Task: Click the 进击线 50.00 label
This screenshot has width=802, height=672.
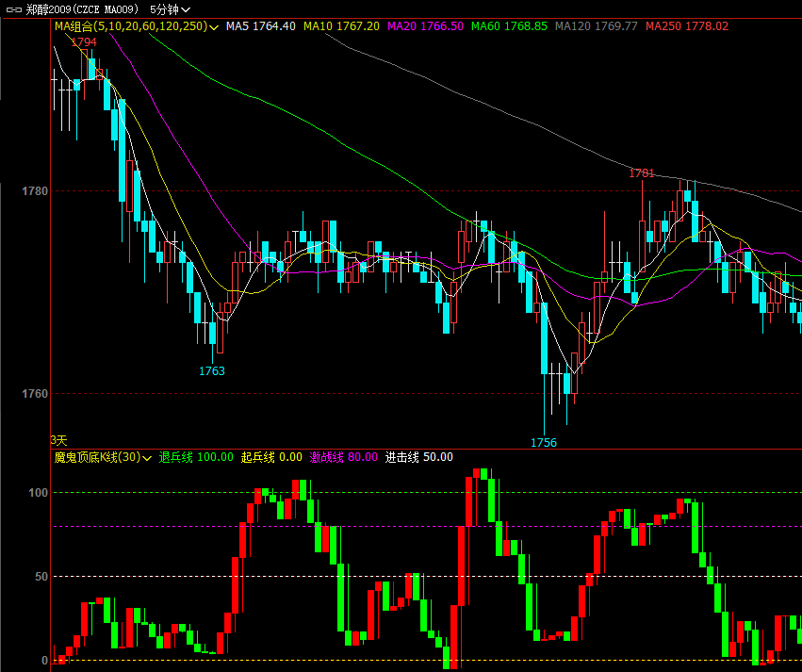Action: click(x=418, y=457)
